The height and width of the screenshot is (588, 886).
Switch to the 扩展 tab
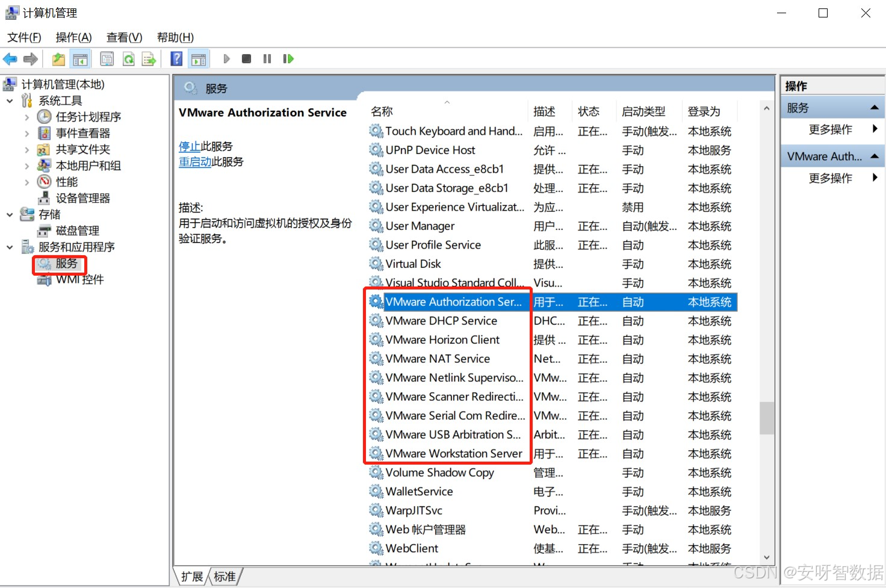[192, 577]
